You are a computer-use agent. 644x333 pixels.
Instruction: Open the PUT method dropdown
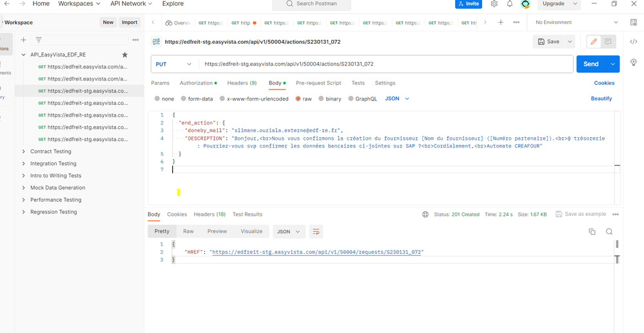point(174,64)
